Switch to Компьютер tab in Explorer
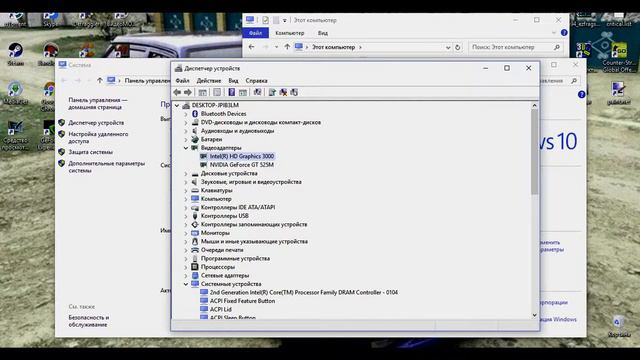The height and width of the screenshot is (360, 640). (x=290, y=33)
